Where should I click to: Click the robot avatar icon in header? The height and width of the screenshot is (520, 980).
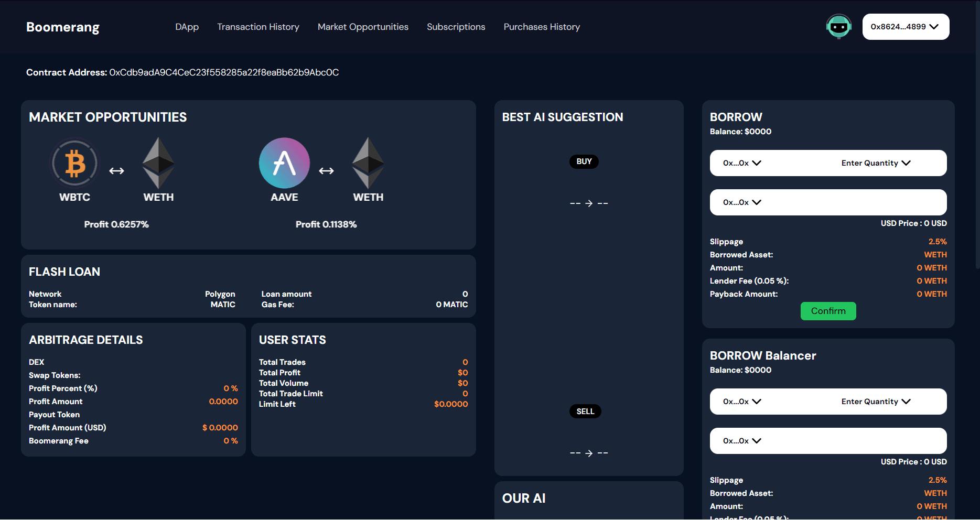[x=839, y=27]
